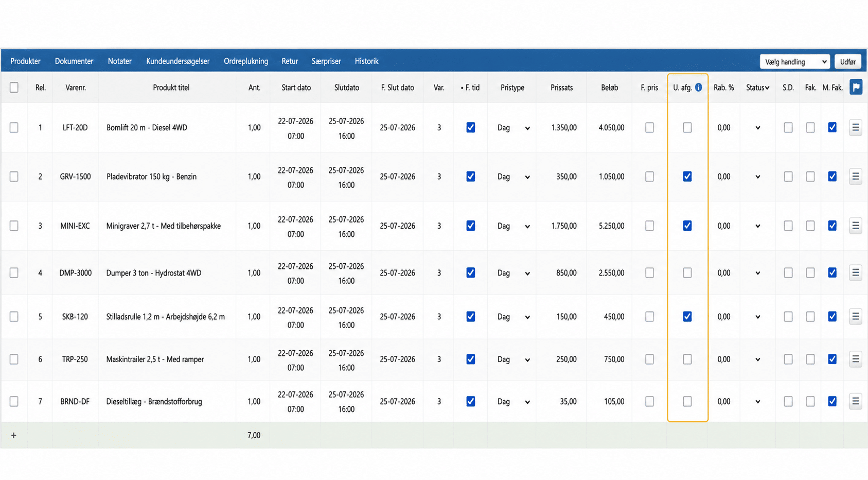
Task: Click the Udfør button
Action: (x=847, y=62)
